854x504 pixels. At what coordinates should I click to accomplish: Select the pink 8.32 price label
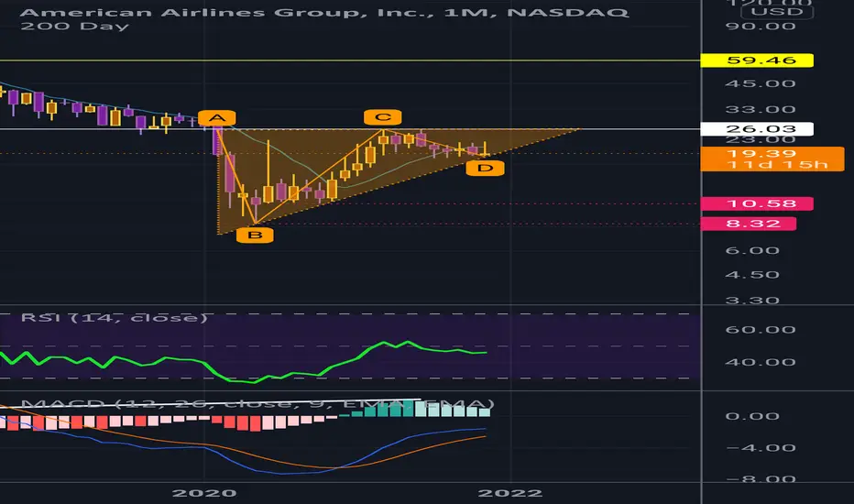(x=748, y=224)
